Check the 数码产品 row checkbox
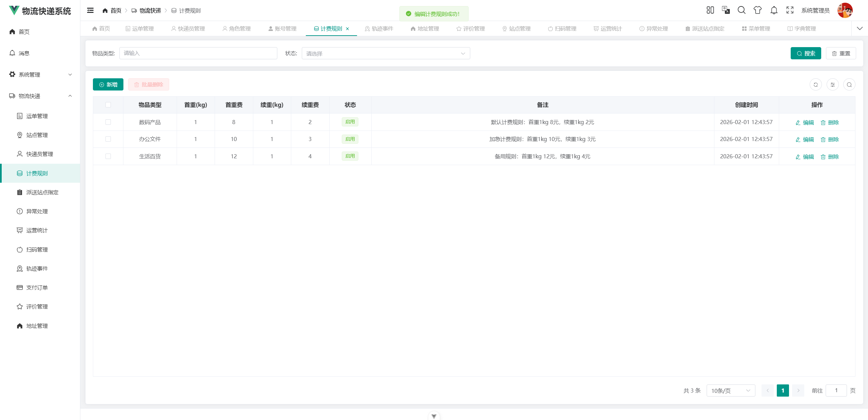 coord(108,122)
